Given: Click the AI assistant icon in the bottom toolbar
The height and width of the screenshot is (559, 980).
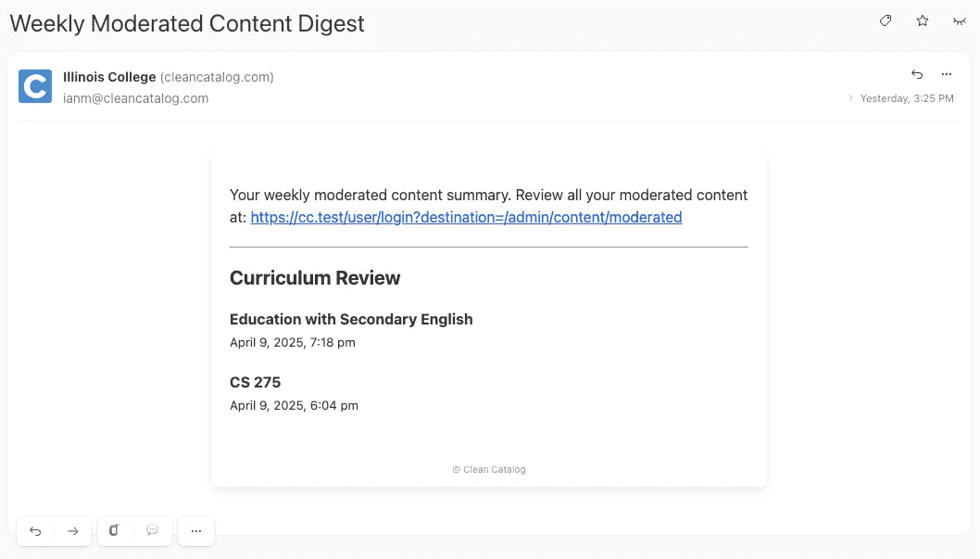Looking at the screenshot, I should click(115, 531).
